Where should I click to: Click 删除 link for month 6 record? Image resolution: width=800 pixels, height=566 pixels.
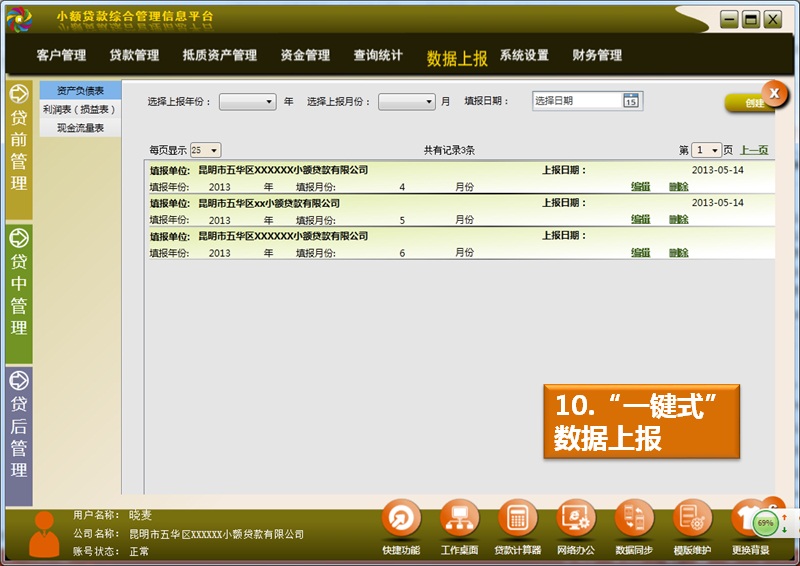[679, 253]
